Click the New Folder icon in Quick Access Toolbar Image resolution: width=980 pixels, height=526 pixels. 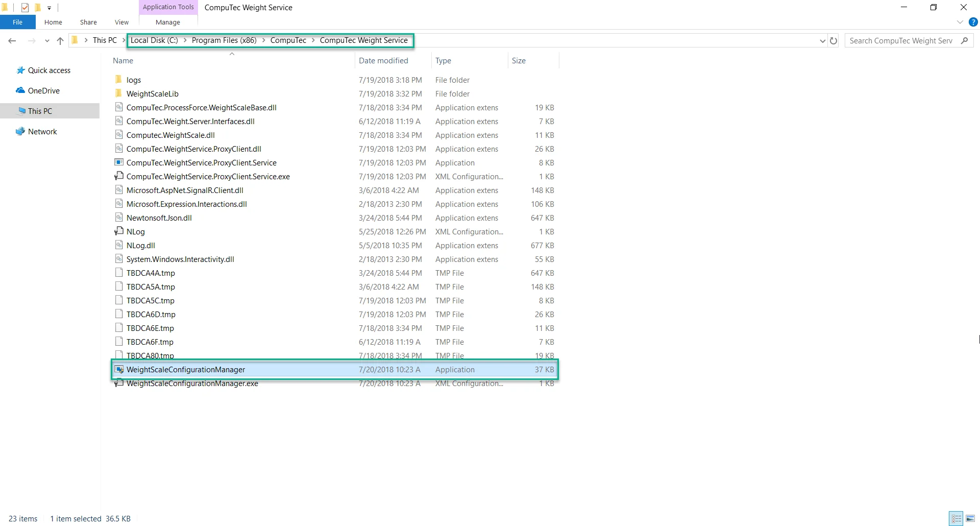click(37, 8)
